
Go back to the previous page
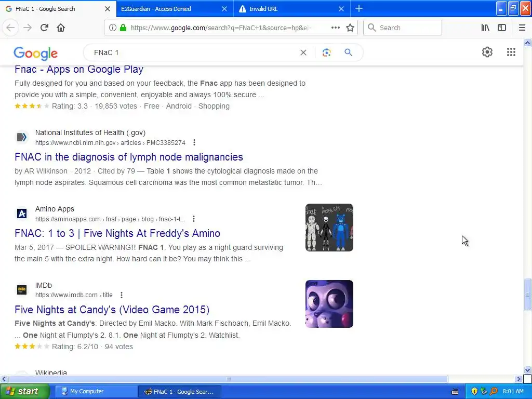[10, 28]
